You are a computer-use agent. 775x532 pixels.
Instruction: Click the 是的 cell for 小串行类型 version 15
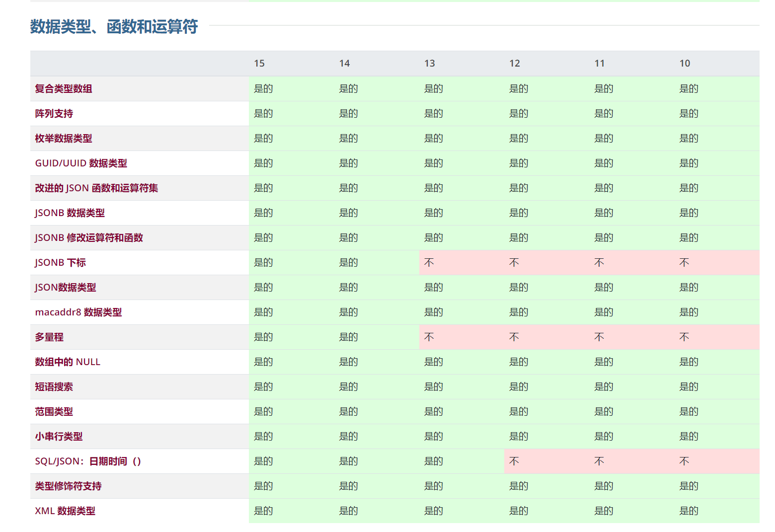[x=291, y=437]
